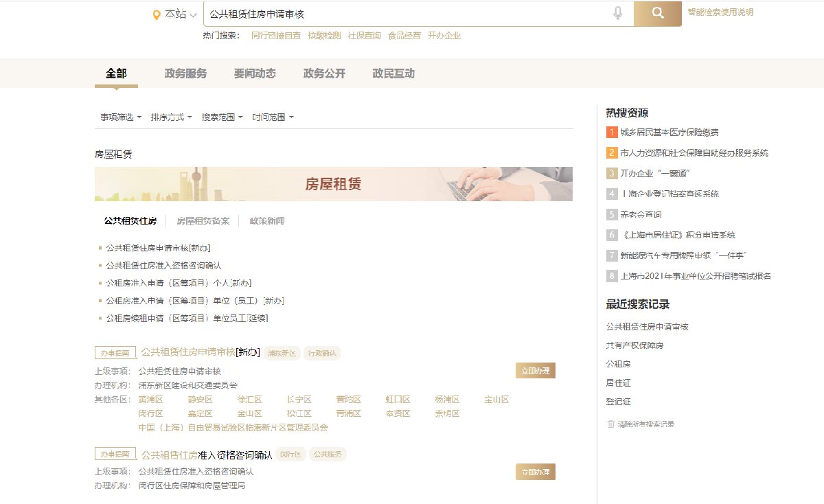Screen dimensions: 824x504
Task: Click the location pin icon beside 本站
Action: [157, 14]
